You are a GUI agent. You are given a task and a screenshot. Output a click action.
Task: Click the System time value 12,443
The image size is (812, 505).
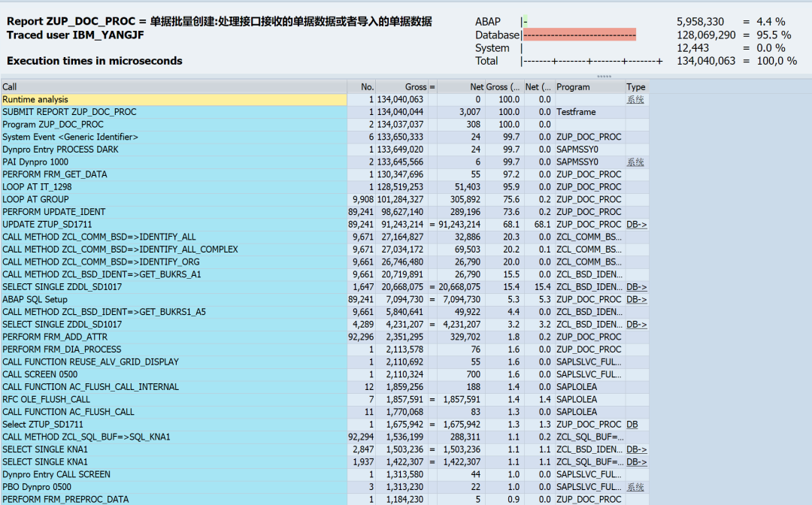[692, 48]
